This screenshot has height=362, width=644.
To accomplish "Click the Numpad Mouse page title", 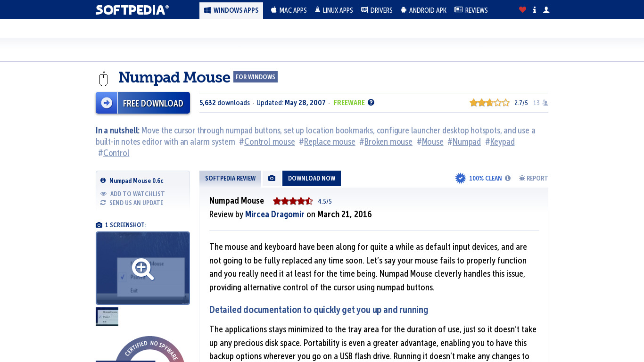I will [174, 77].
